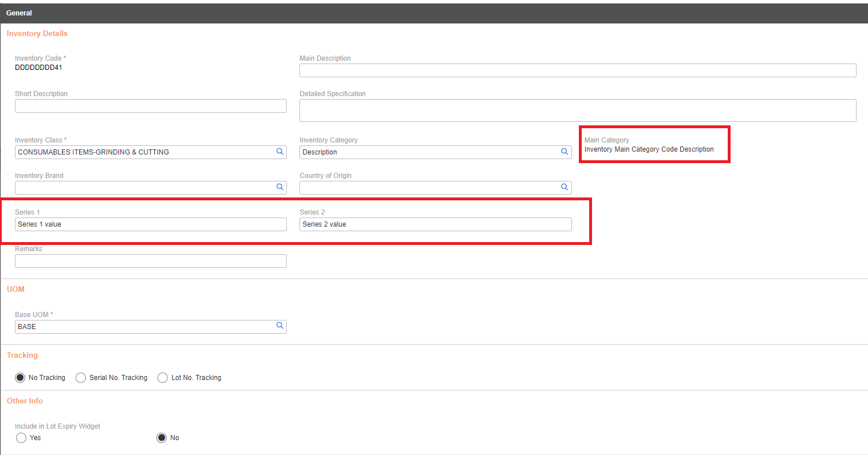
Task: Click the Inventory Details heading
Action: [x=37, y=33]
